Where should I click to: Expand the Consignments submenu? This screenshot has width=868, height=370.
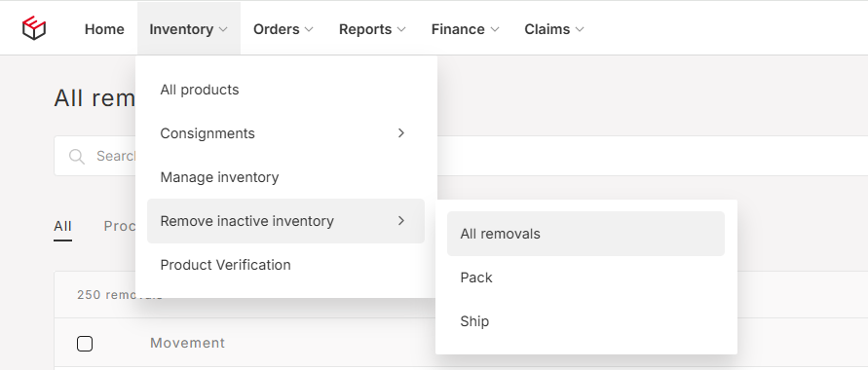285,133
